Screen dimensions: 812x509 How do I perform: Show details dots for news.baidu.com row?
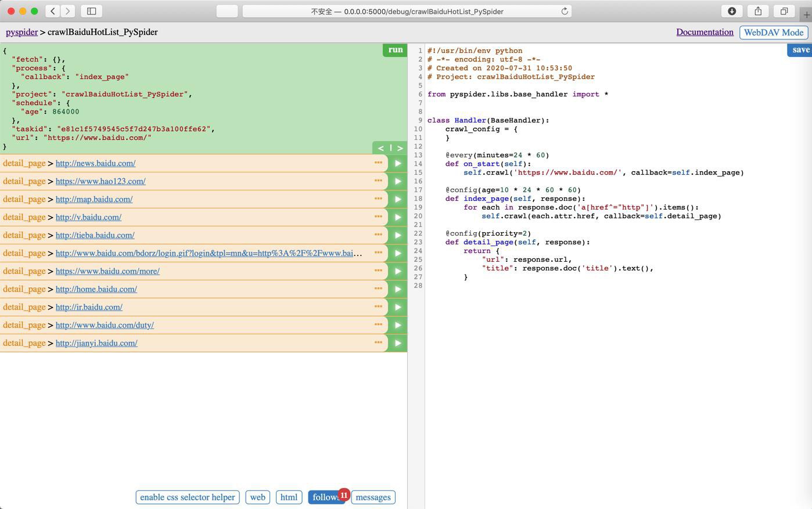pos(378,163)
